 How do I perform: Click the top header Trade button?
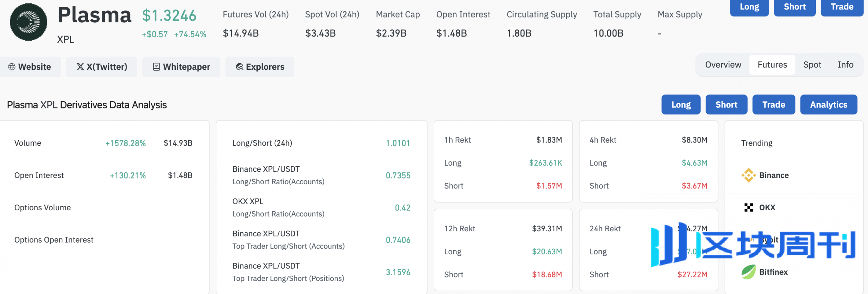click(842, 7)
